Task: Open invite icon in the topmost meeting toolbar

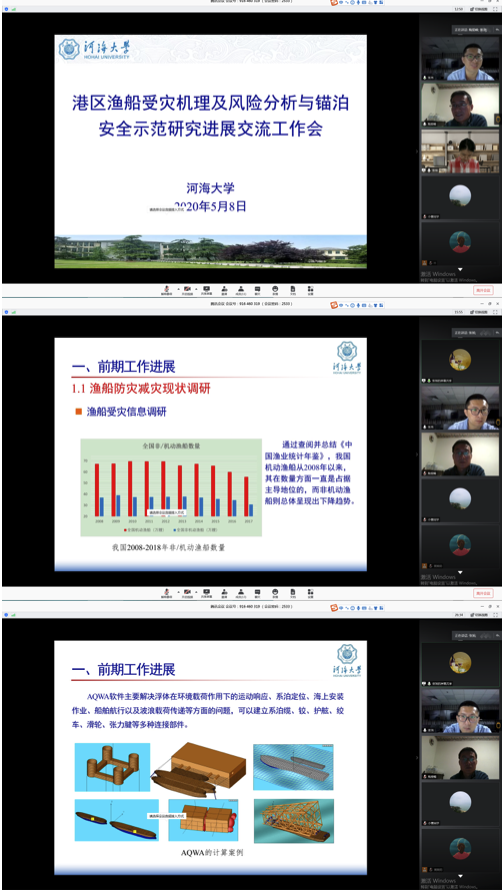Action: click(224, 290)
